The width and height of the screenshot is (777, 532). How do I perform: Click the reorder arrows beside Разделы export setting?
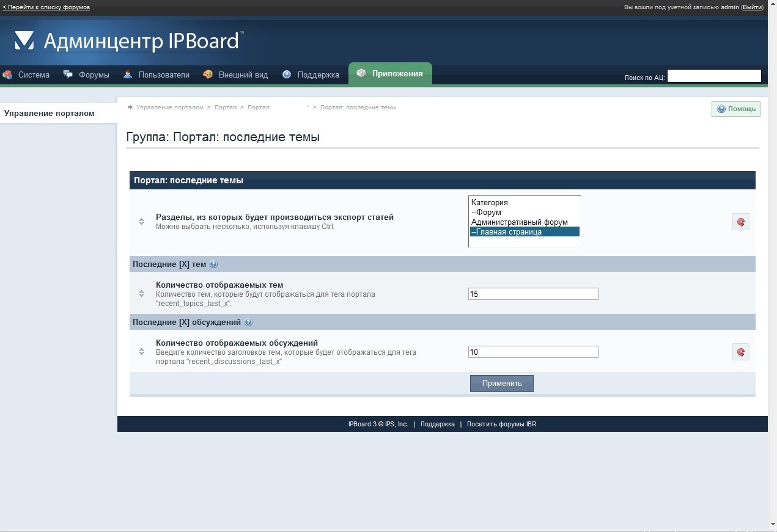(141, 221)
